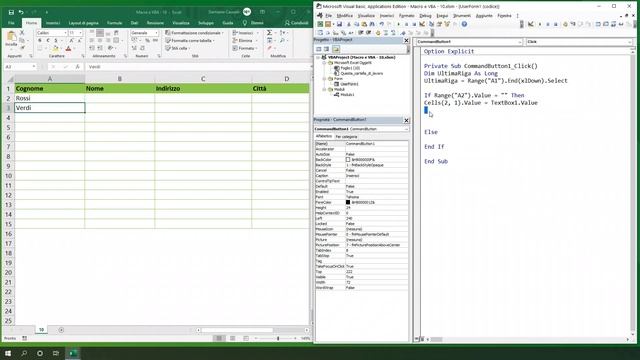Open the Stili cella dropdown
Image resolution: width=640 pixels, height=360 pixels.
178,48
